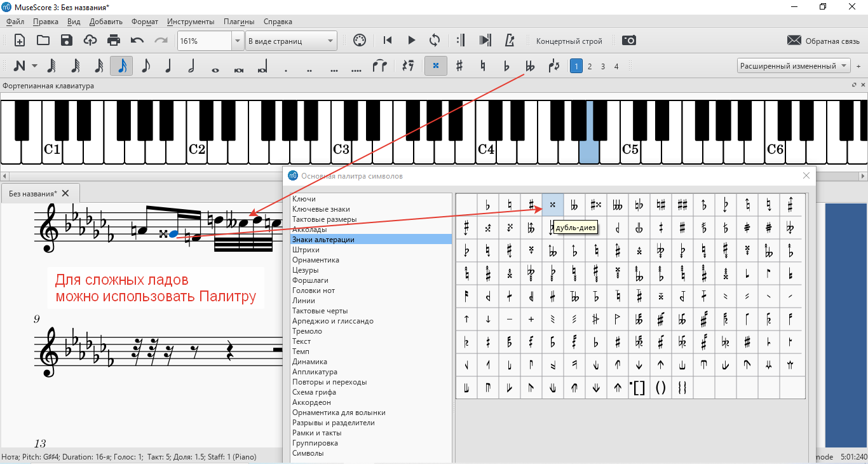The image size is (868, 464).
Task: Open a score file with the folder icon
Action: coord(43,41)
